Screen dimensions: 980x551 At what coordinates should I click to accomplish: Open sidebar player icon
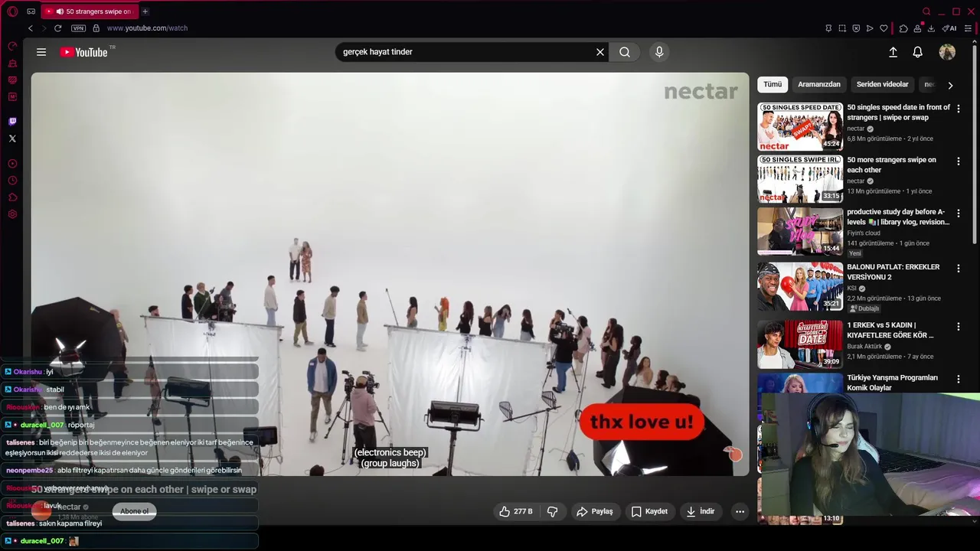[12, 164]
